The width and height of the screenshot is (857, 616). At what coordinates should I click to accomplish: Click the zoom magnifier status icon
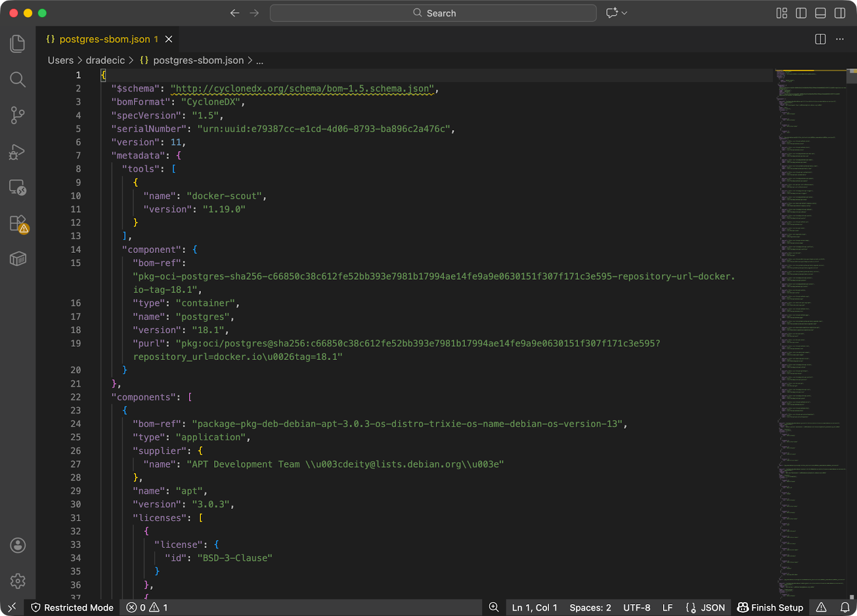494,607
